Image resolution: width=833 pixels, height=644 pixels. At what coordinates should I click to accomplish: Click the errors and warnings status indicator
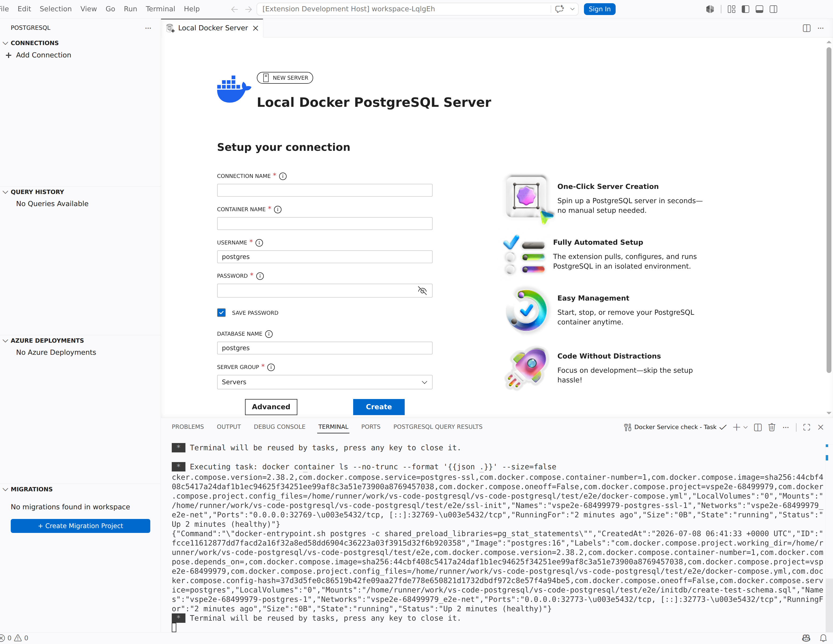pyautogui.click(x=14, y=638)
